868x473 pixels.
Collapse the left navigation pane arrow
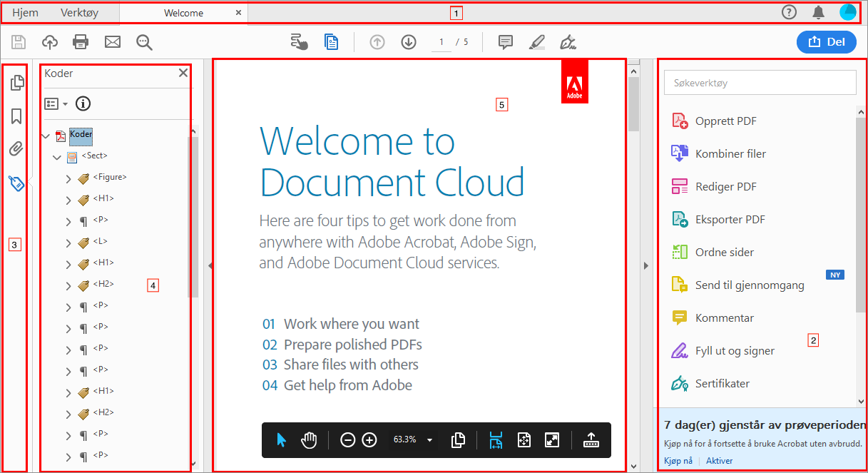click(210, 265)
